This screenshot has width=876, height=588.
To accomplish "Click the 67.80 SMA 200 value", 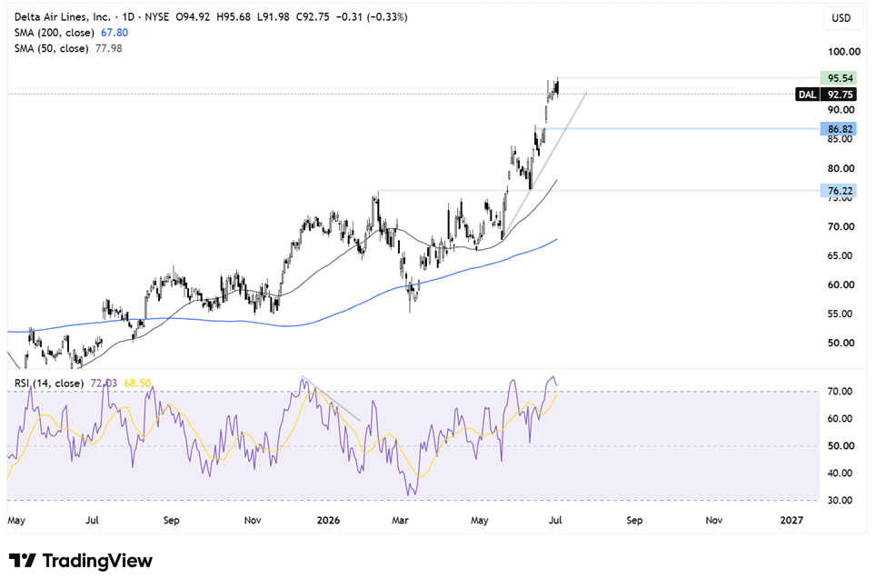I will [x=114, y=33].
